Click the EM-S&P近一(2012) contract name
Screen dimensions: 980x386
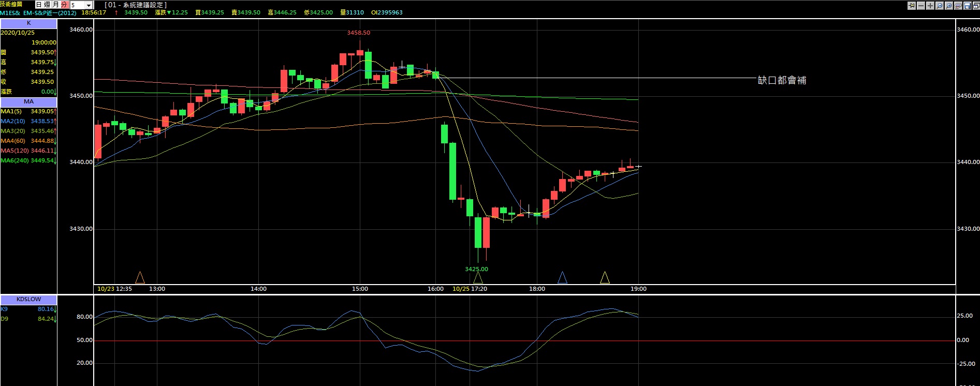50,13
